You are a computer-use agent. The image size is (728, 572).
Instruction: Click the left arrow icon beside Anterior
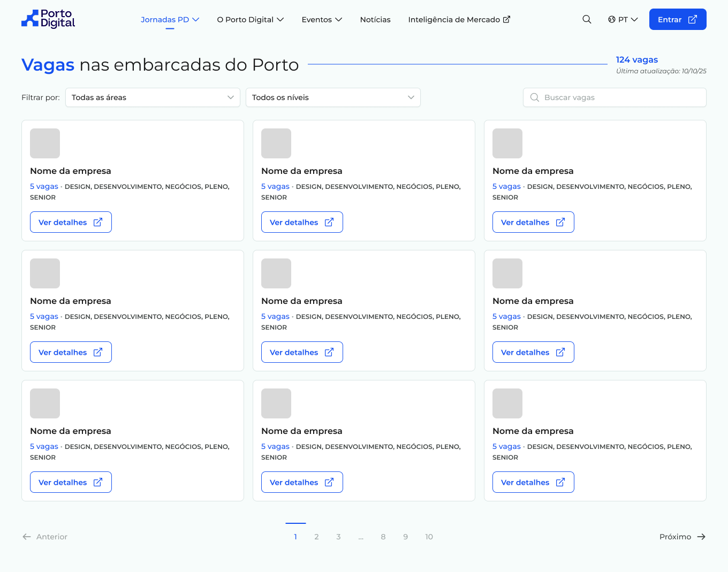(27, 537)
